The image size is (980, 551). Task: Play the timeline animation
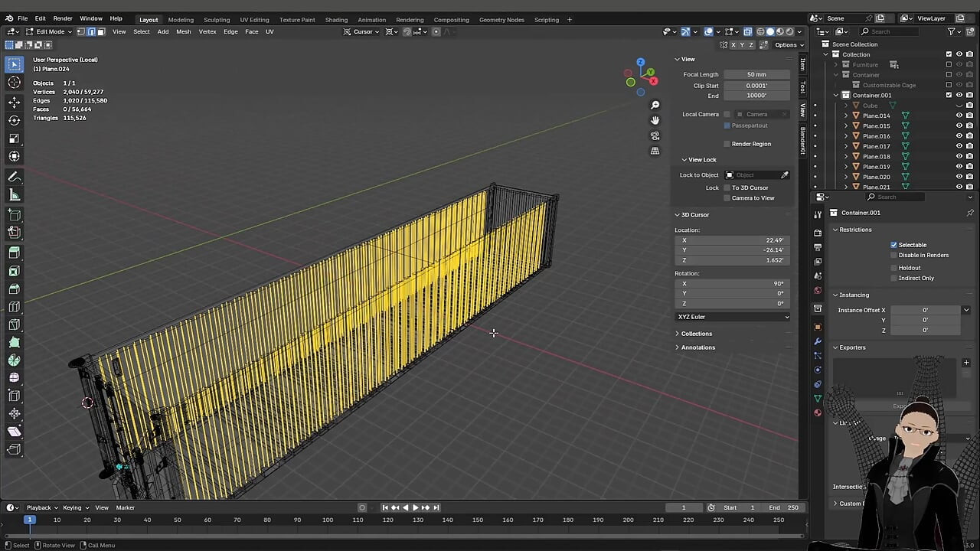(x=416, y=507)
